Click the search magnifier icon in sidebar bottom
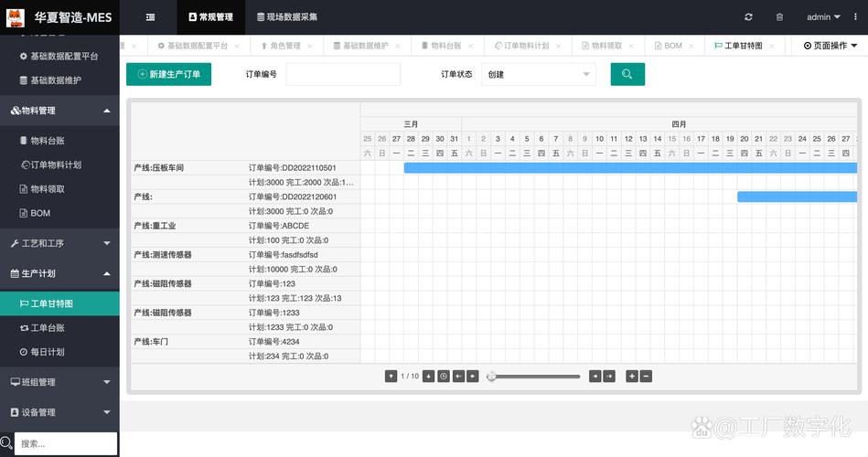 point(6,442)
